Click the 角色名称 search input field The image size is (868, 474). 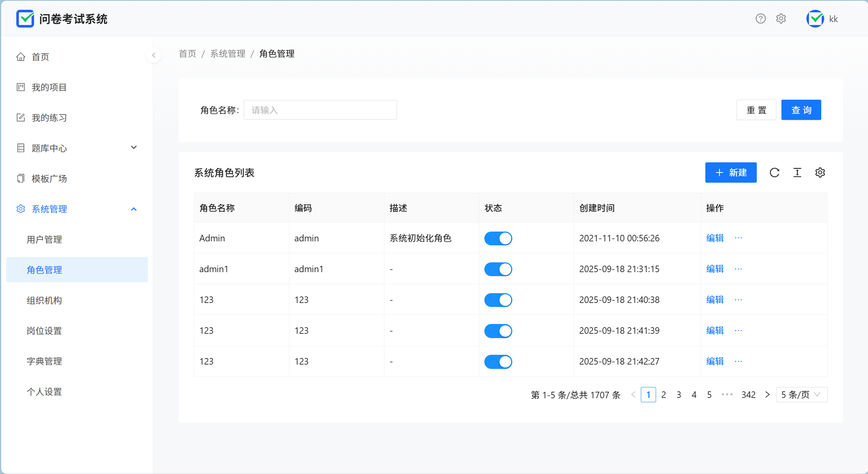click(x=320, y=110)
